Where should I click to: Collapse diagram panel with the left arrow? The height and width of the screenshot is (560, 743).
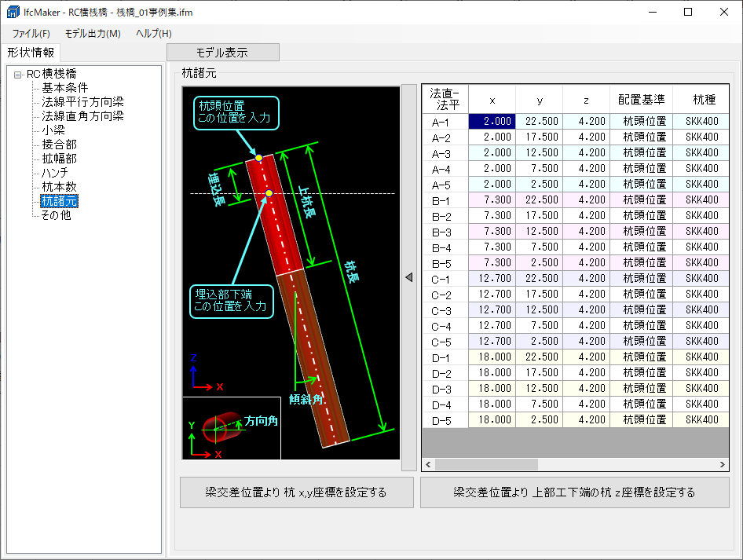[409, 277]
